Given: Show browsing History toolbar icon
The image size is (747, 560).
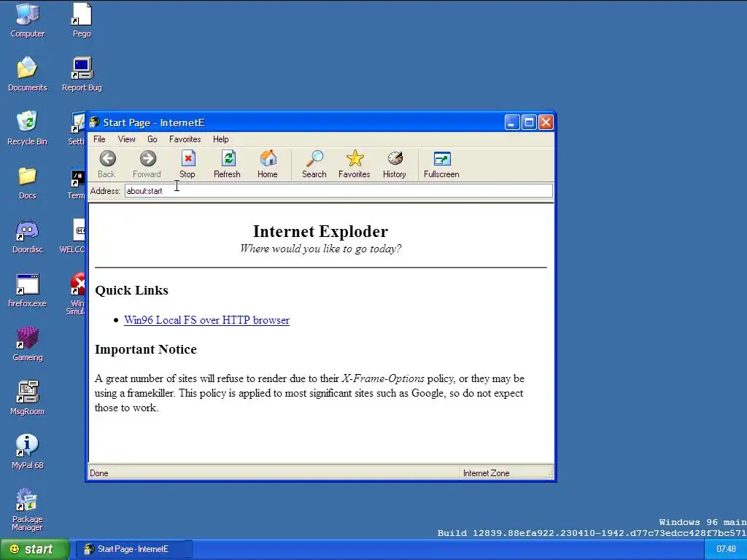Looking at the screenshot, I should click(x=395, y=159).
